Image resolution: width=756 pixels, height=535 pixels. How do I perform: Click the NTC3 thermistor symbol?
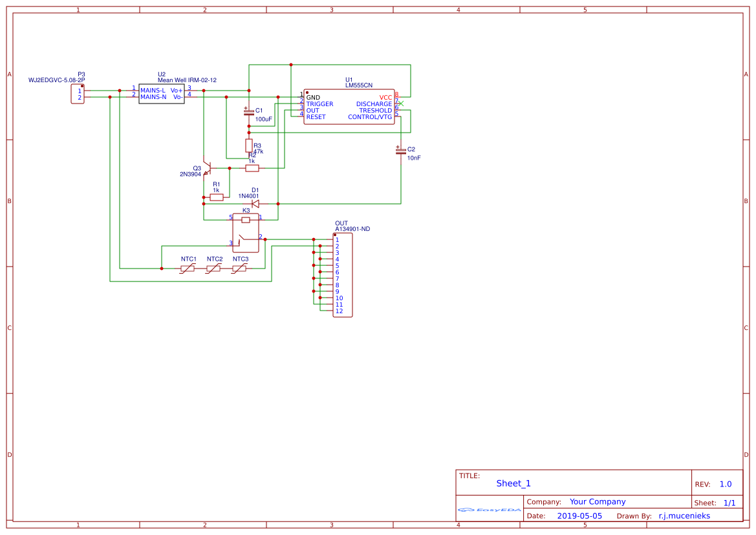(239, 268)
